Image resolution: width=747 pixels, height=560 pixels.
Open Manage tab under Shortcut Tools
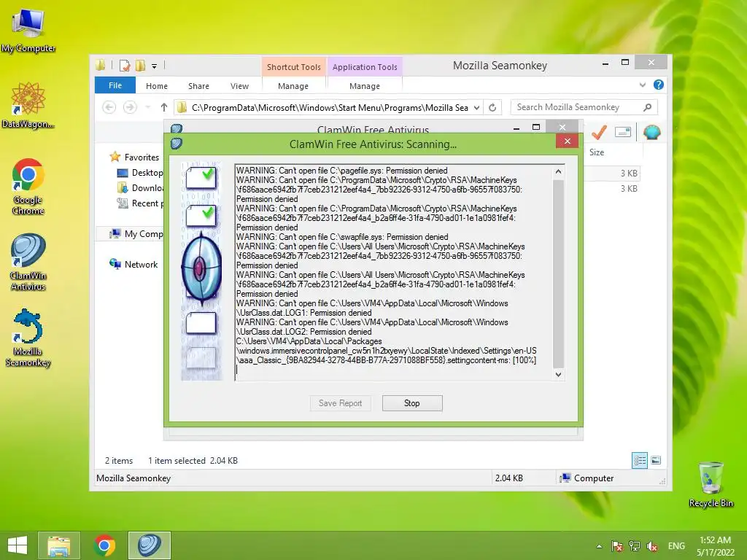point(293,86)
